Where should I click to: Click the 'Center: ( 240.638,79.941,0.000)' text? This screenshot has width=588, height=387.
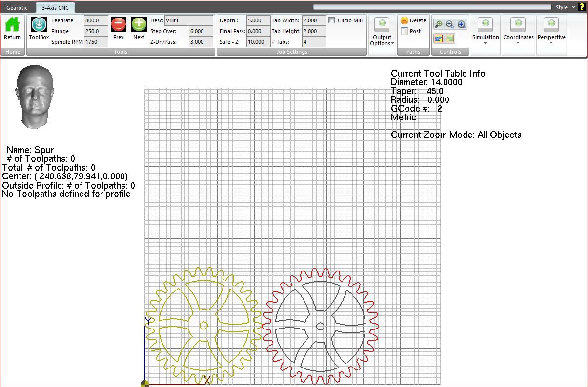tap(65, 176)
